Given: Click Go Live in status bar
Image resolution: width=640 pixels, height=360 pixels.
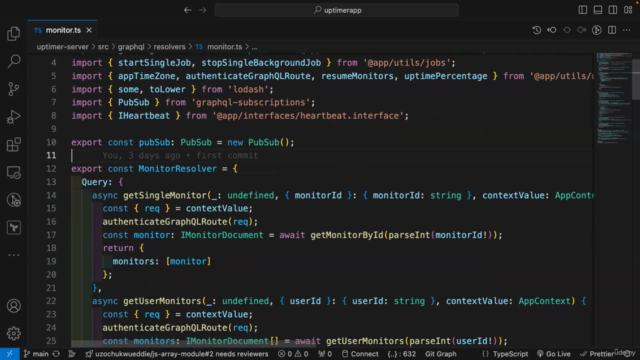Looking at the screenshot, I should click(553, 354).
